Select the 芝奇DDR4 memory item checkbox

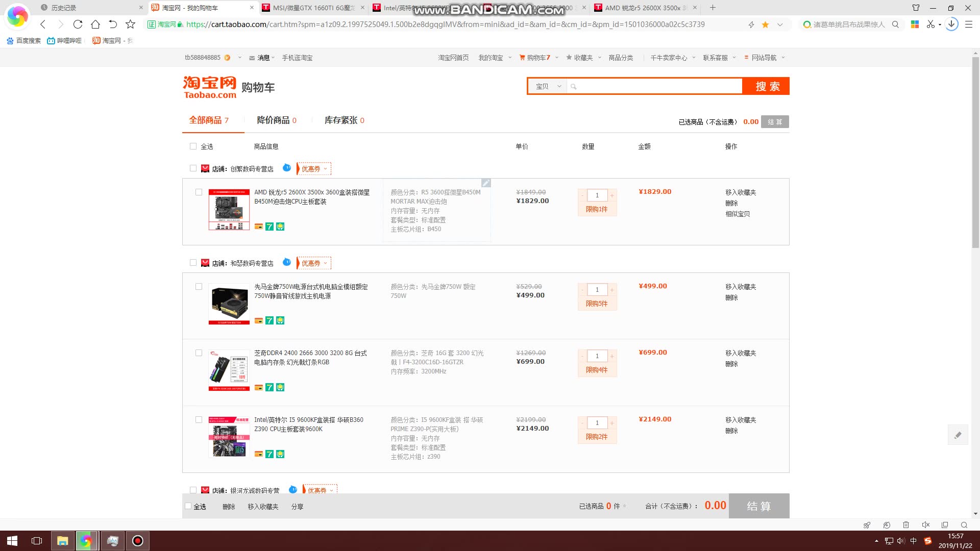[x=199, y=353]
